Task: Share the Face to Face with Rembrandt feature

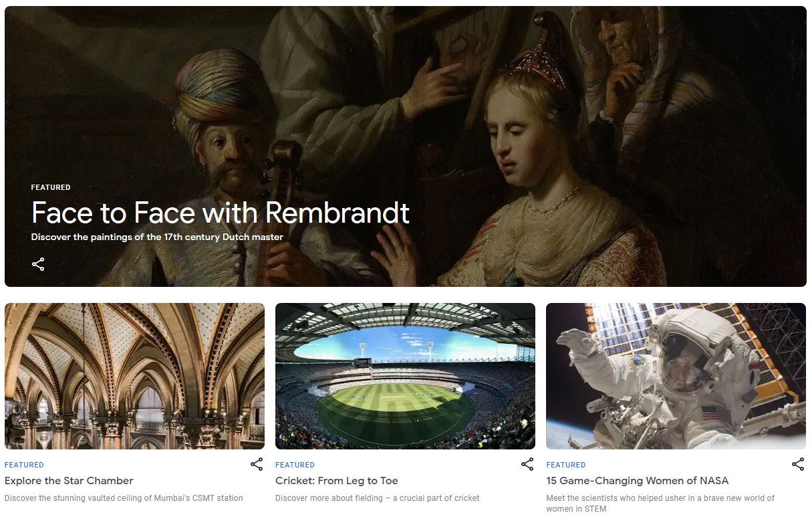Action: click(x=38, y=264)
